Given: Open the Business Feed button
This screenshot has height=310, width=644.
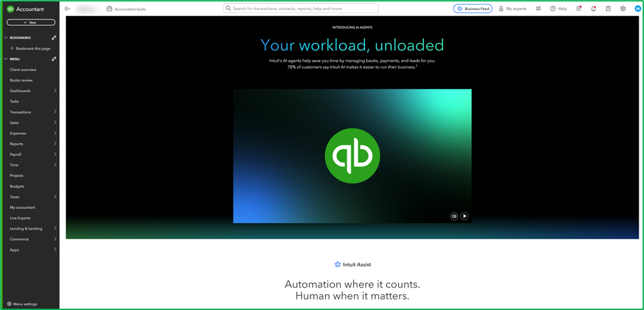Looking at the screenshot, I should (x=473, y=9).
